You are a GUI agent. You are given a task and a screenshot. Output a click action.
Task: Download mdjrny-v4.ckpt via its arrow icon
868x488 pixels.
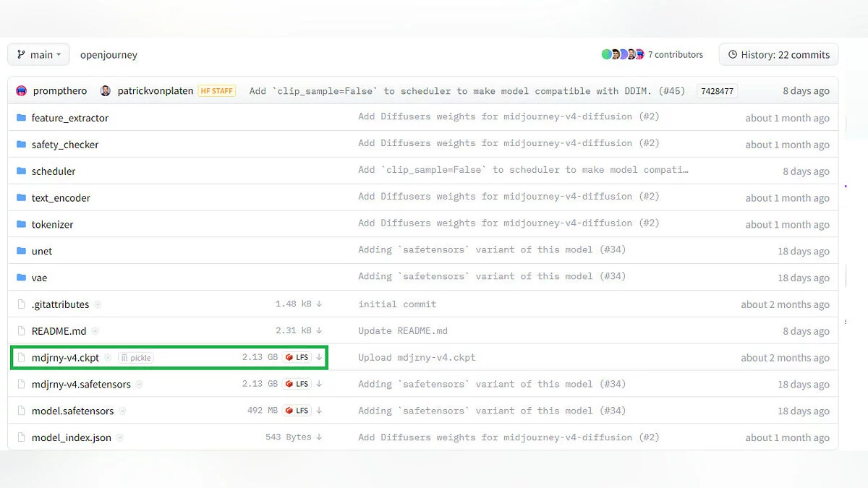[x=319, y=357]
